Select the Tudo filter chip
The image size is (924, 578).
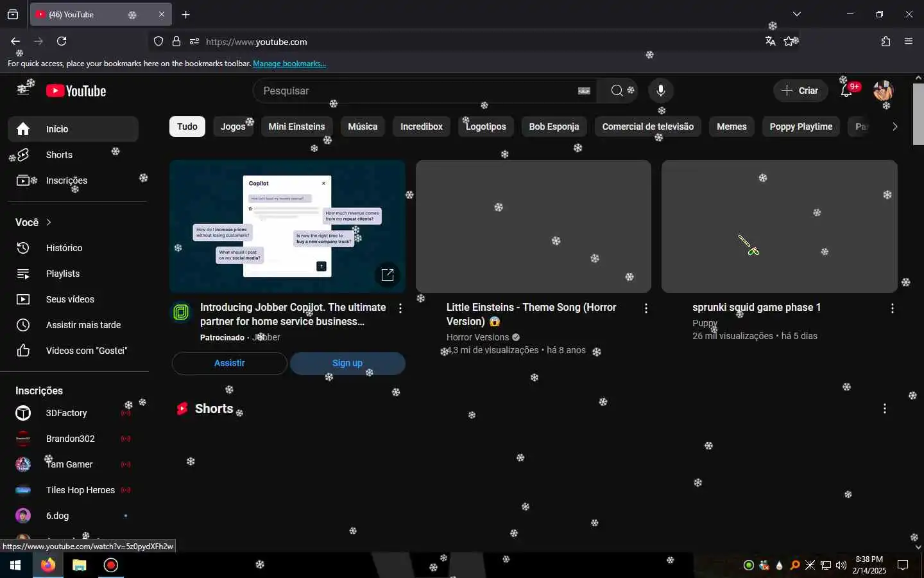[x=187, y=127]
